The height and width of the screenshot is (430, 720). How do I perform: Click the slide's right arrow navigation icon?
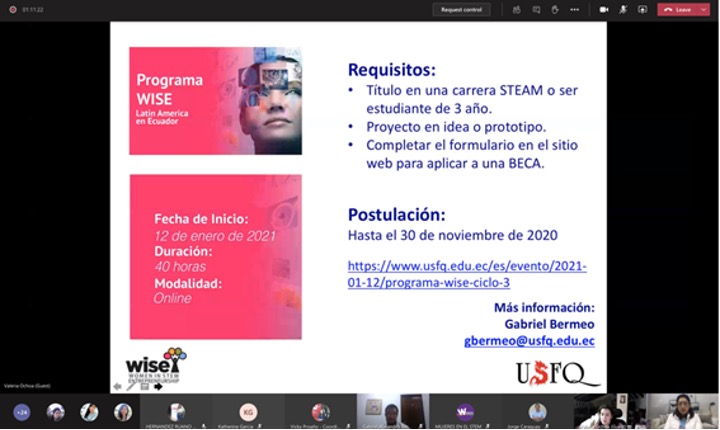pos(158,386)
